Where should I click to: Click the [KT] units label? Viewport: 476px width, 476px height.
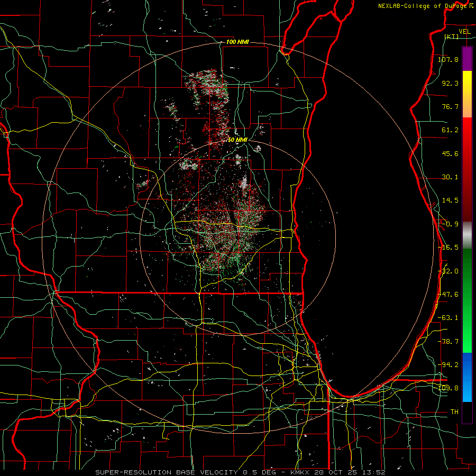click(452, 36)
